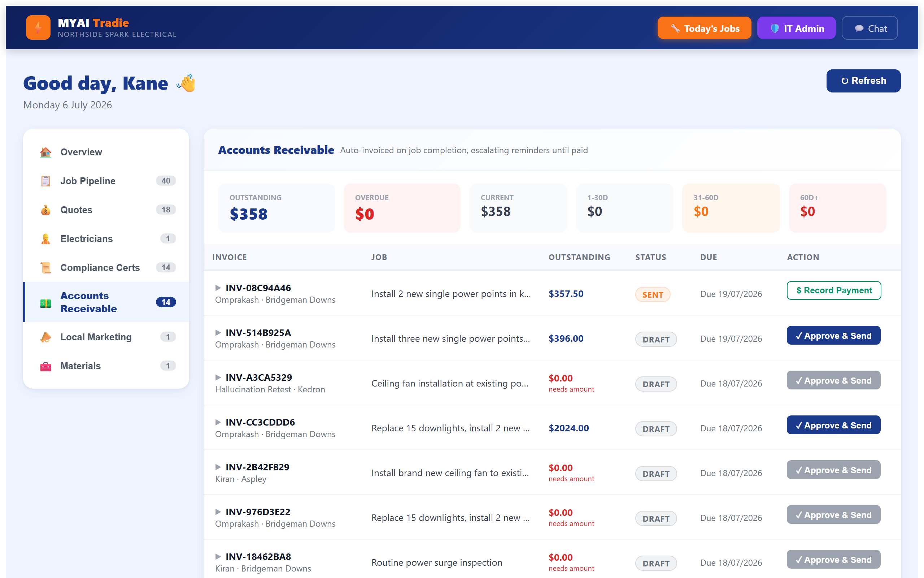This screenshot has width=924, height=578.
Task: Click the 60D+ aging card
Action: tap(837, 208)
